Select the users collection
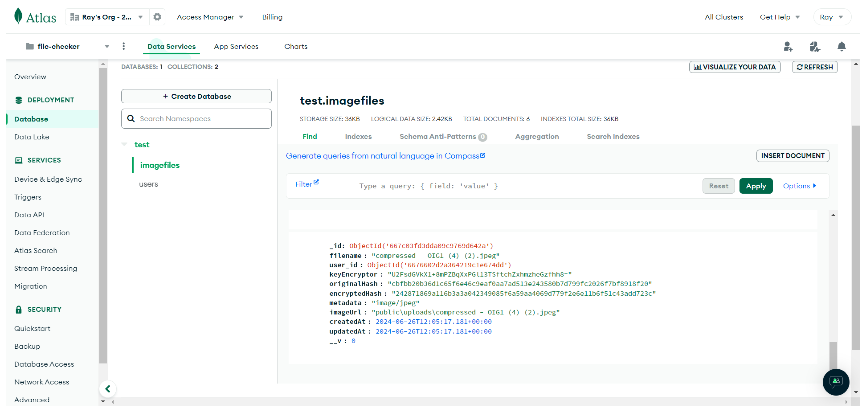This screenshot has height=413, width=868. (x=149, y=184)
